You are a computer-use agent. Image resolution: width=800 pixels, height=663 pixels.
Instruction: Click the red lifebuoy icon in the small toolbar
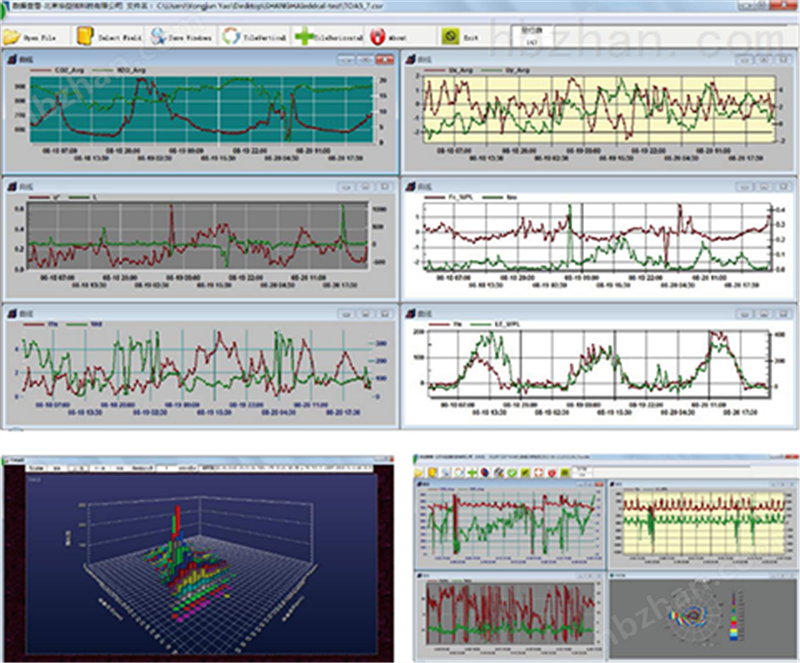pos(537,471)
